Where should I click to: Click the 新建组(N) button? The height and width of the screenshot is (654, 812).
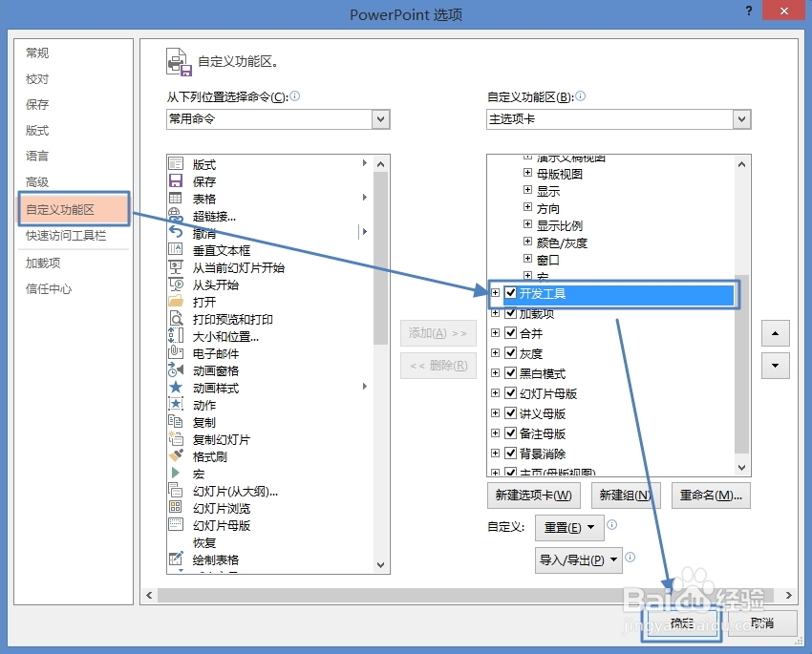tap(626, 496)
